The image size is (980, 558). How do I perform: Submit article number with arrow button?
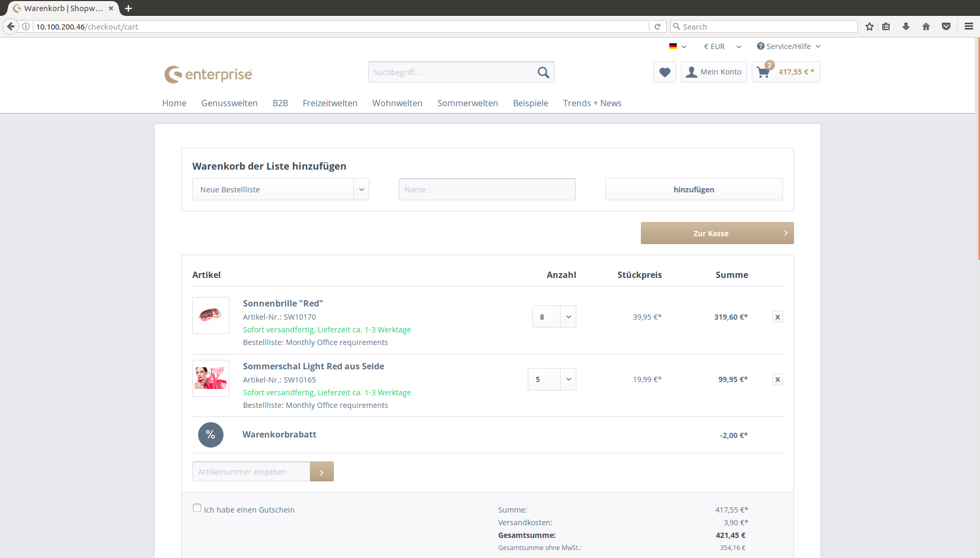click(321, 472)
